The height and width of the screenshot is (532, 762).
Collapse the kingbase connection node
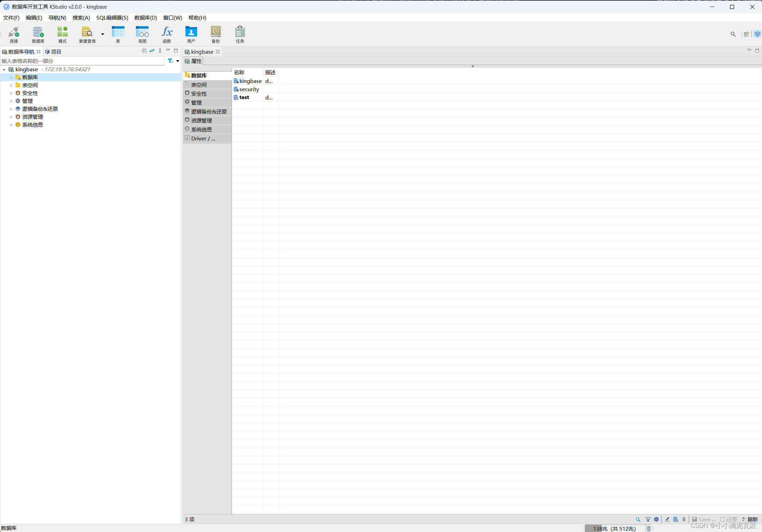4,70
